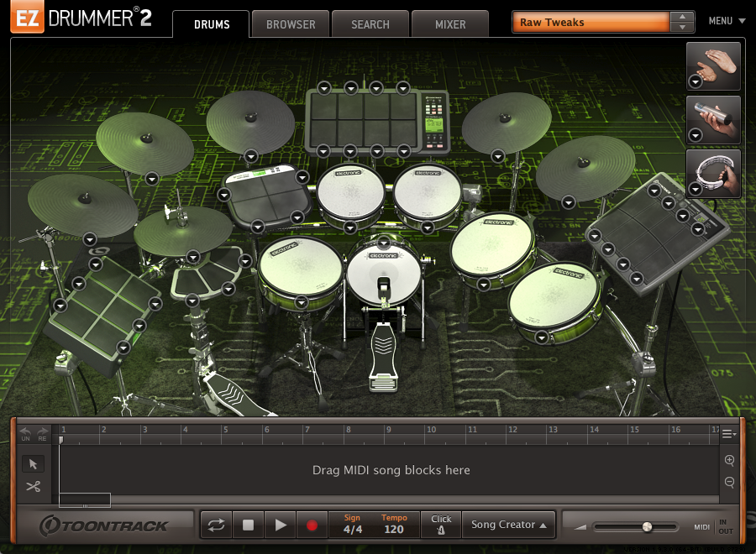Select the tambourine percussion icon
This screenshot has width=756, height=554.
[713, 173]
